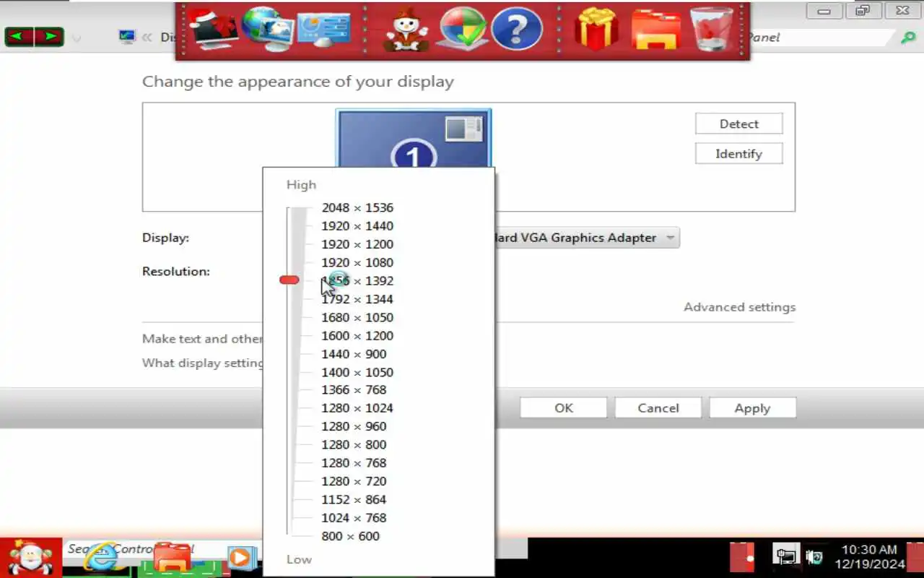Select 1920 × 1200 resolution

tap(357, 244)
